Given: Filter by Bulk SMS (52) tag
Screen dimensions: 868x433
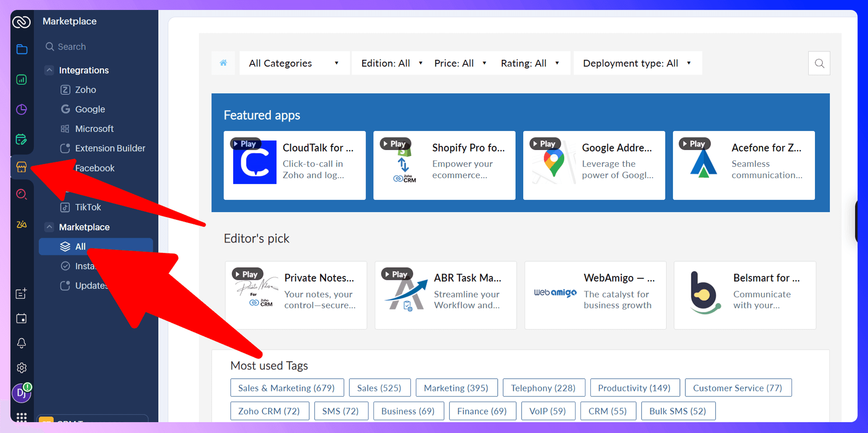Looking at the screenshot, I should [678, 411].
